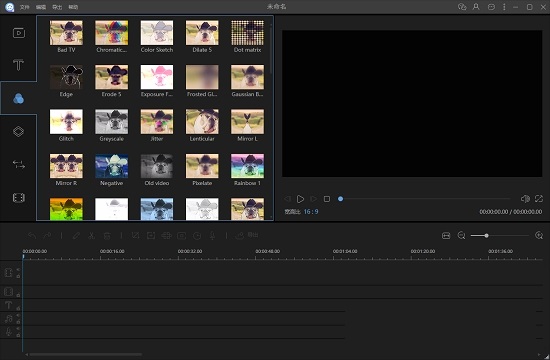Image resolution: width=550 pixels, height=360 pixels.
Task: Zoom out timeline with minus magnifier
Action: pos(461,235)
